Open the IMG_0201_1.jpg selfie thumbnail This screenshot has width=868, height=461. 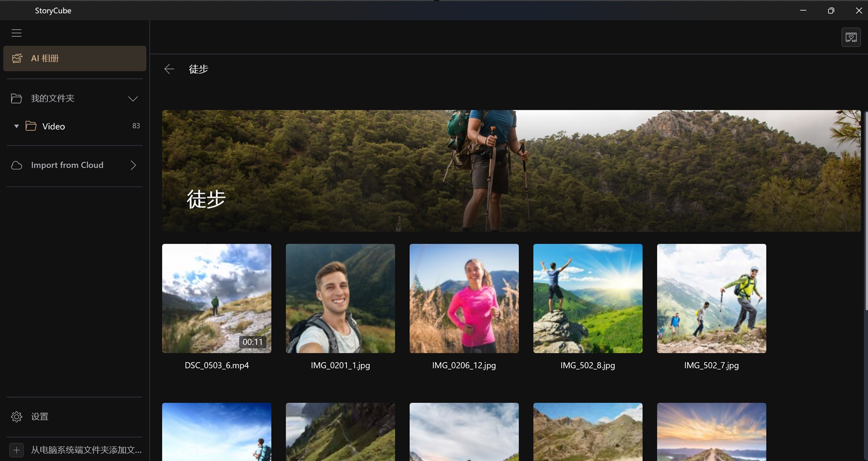point(340,298)
